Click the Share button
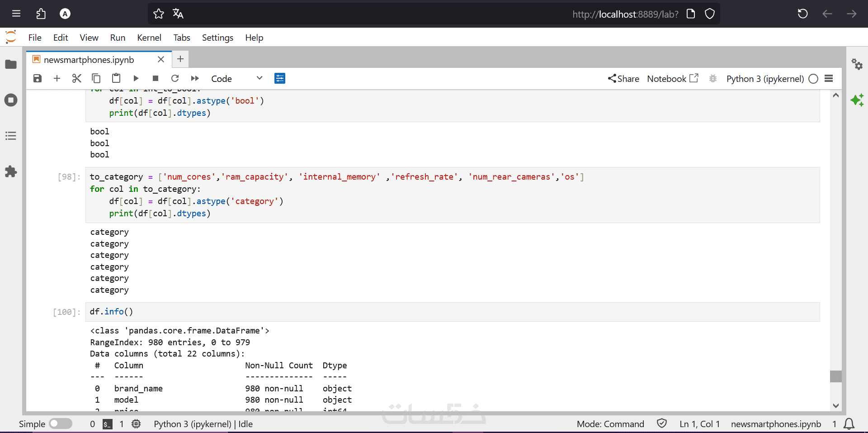The height and width of the screenshot is (433, 868). 623,79
